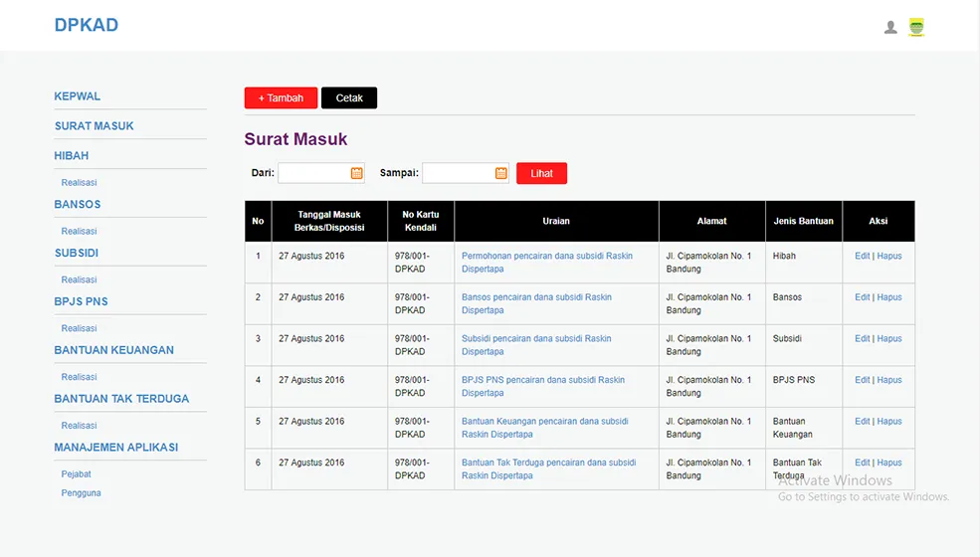Edit row 6 Bantuan Tak Terduga entry

click(862, 463)
